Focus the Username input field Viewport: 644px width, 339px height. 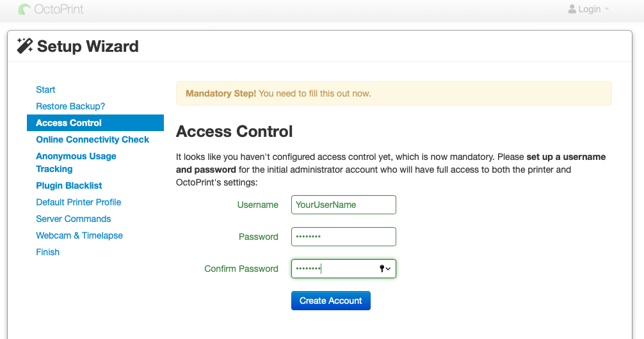tap(343, 205)
